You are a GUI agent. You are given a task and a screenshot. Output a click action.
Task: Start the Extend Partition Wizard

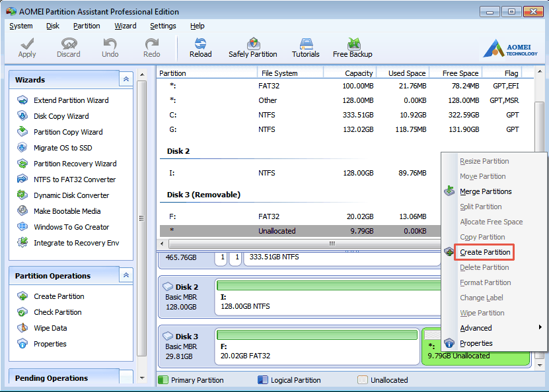[x=71, y=100]
